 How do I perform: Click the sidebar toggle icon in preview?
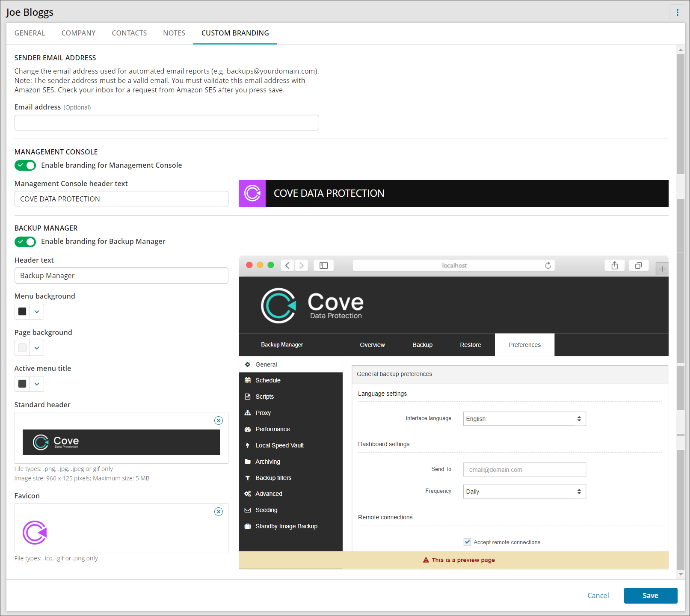tap(323, 266)
